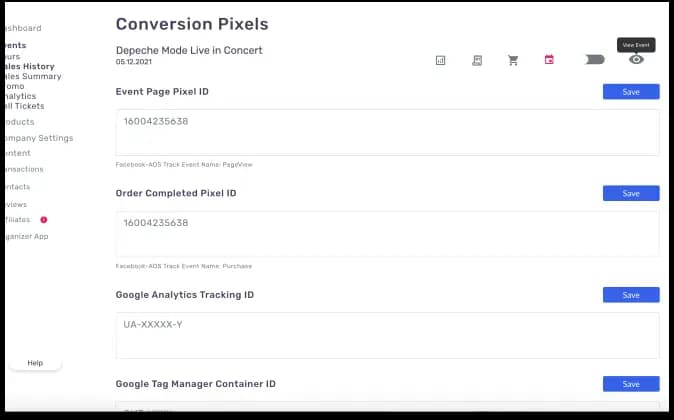The width and height of the screenshot is (674, 420).
Task: Open Sales Summary in the sidebar
Action: click(x=33, y=76)
